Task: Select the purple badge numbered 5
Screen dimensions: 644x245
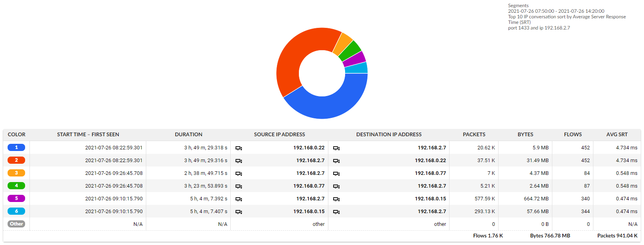Action: [16, 198]
